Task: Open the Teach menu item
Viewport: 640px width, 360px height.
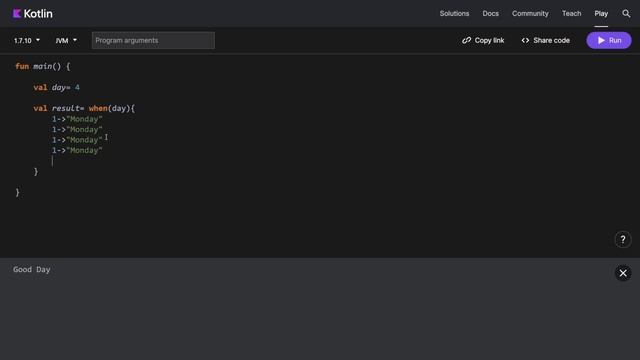Action: coord(571,13)
